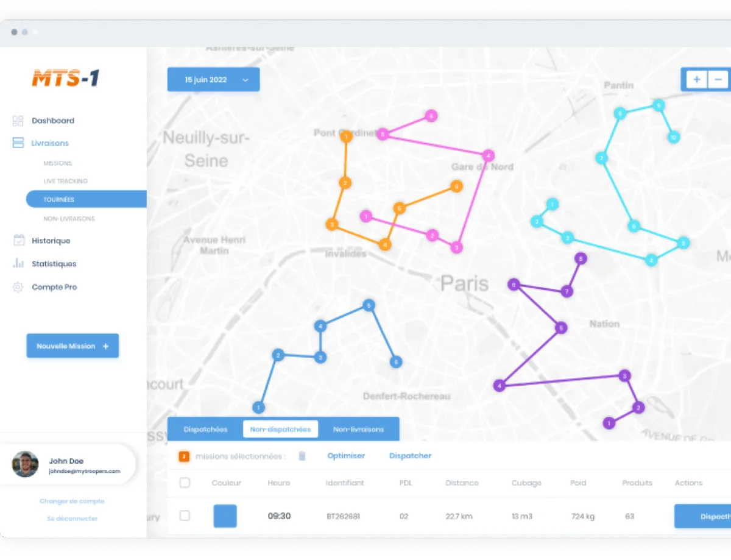Select Tournées in the sidebar

point(86,199)
